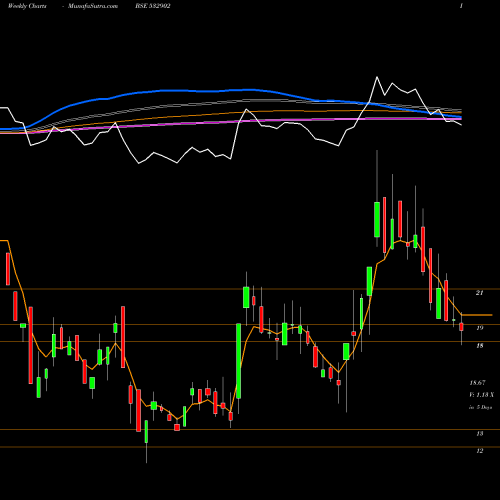Click the current price value 18.67

pyautogui.click(x=477, y=383)
